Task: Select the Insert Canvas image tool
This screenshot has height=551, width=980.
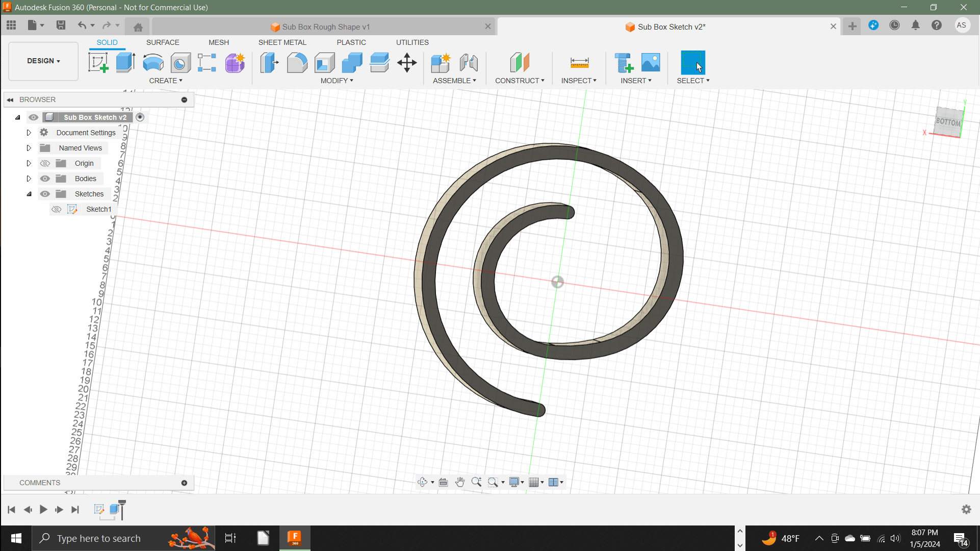Action: [651, 63]
